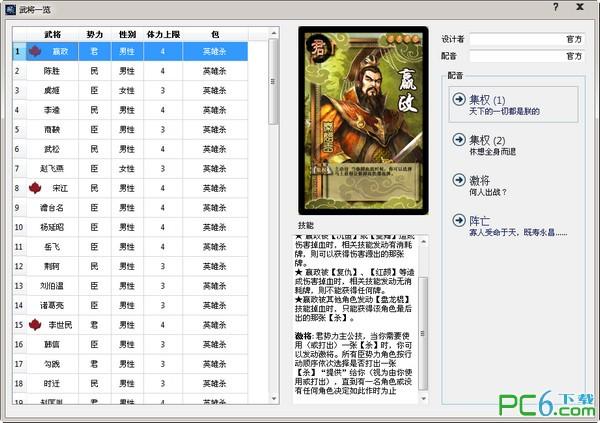Click the 君 faction cell in 勾践's row
This screenshot has height=423, width=600.
pyautogui.click(x=95, y=364)
